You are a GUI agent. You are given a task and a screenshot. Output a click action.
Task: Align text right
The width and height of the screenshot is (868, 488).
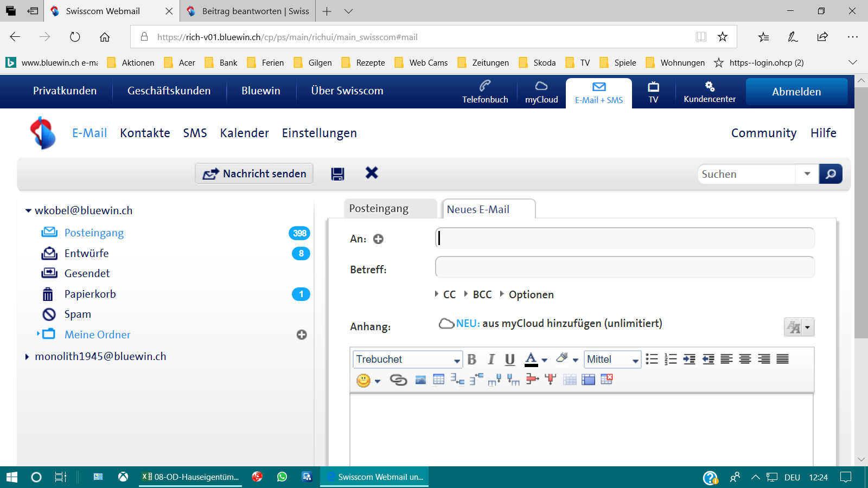coord(764,359)
